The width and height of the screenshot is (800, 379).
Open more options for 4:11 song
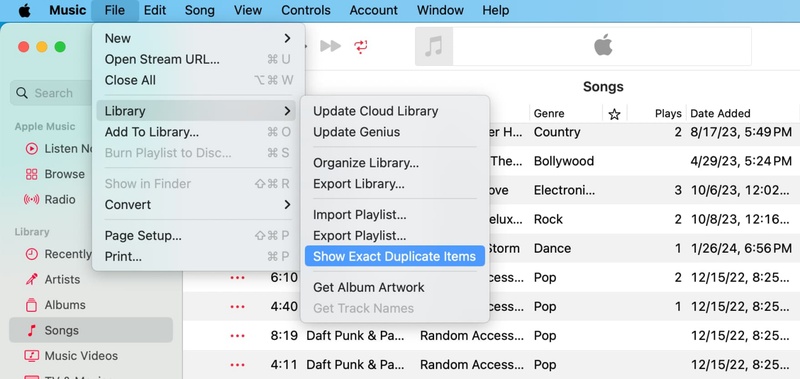238,365
